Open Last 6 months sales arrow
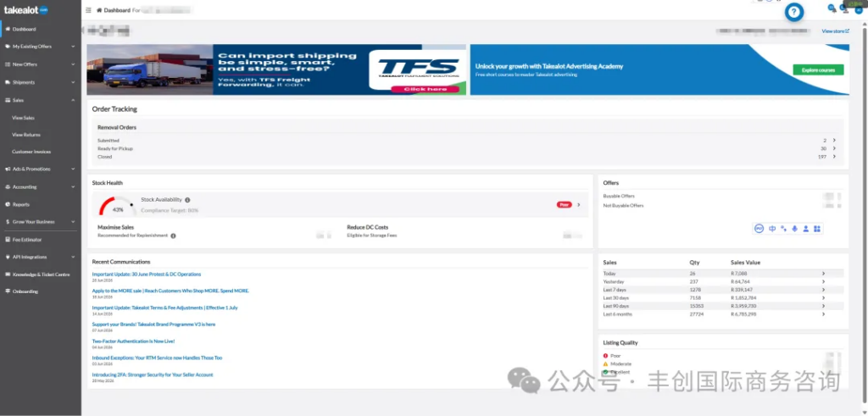This screenshot has width=868, height=416. tap(823, 314)
